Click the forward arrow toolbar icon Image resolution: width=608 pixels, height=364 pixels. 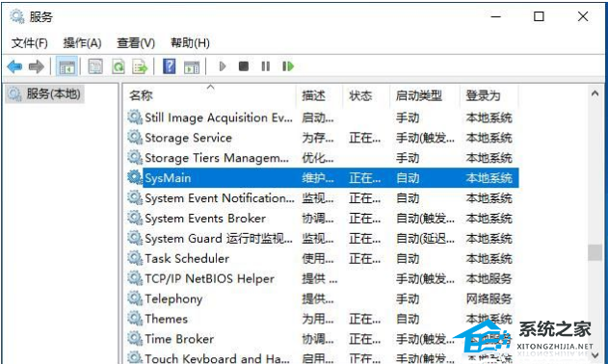pyautogui.click(x=37, y=66)
